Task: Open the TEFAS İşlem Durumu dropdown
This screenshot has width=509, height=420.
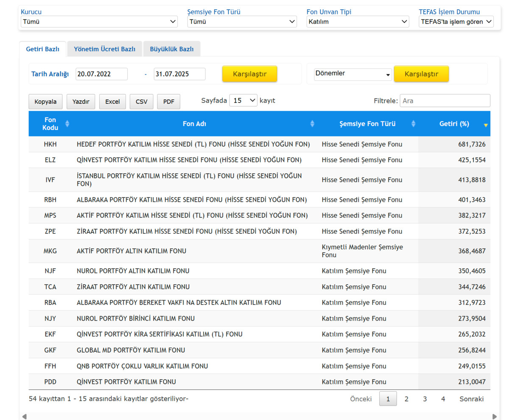Action: coord(456,22)
